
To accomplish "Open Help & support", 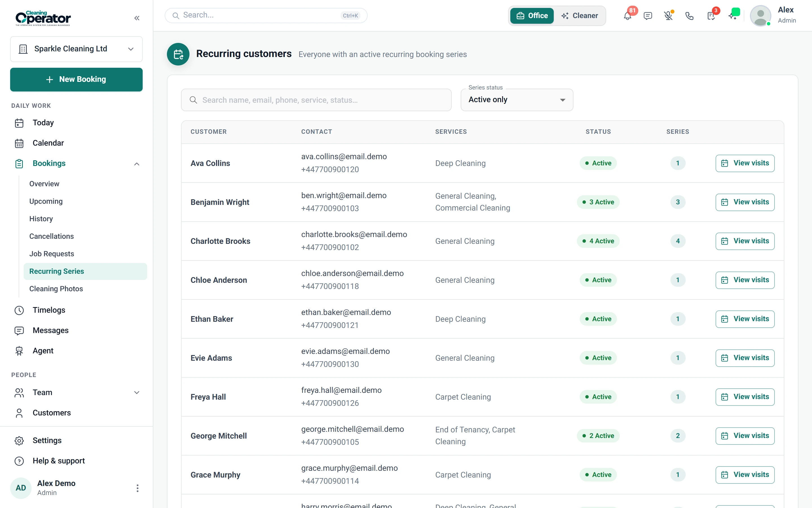I will (76, 461).
